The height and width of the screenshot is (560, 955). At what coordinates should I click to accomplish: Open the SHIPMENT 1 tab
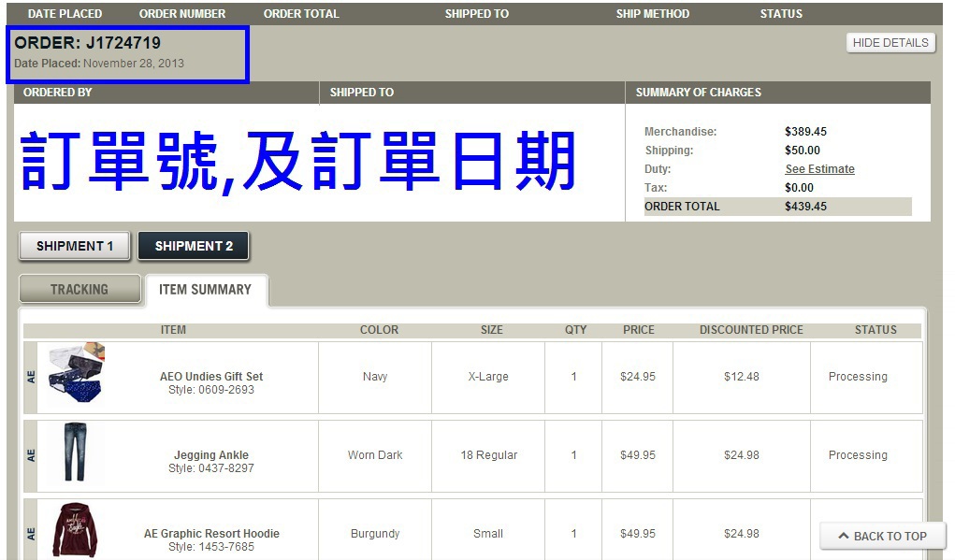[74, 246]
